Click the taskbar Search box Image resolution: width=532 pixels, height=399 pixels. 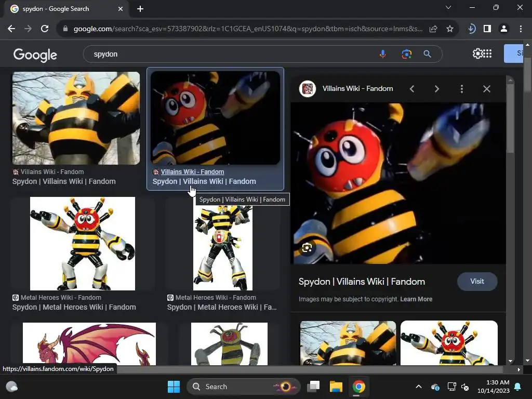click(x=243, y=387)
